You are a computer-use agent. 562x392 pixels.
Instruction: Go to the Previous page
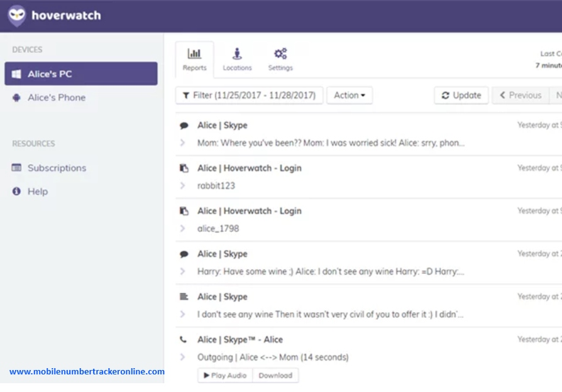click(520, 95)
